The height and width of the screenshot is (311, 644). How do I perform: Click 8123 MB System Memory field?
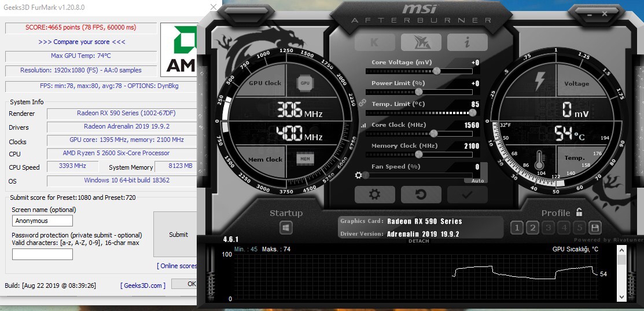click(x=176, y=166)
